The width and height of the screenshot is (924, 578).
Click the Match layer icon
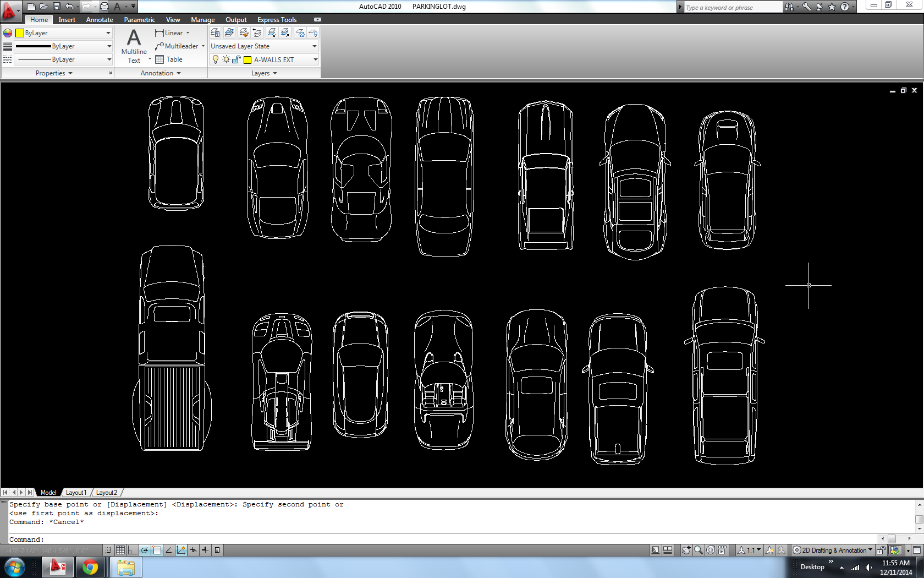click(244, 32)
